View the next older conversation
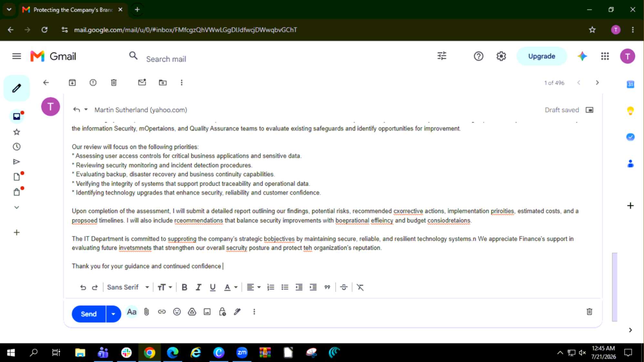The width and height of the screenshot is (644, 362). pyautogui.click(x=597, y=83)
